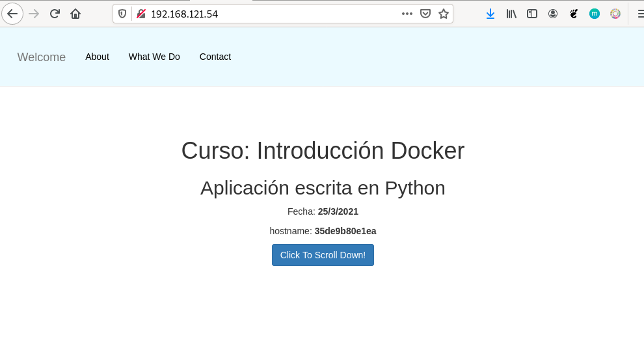The image size is (644, 337).
Task: Focus the address bar showing 192.168.121.54
Action: click(273, 14)
